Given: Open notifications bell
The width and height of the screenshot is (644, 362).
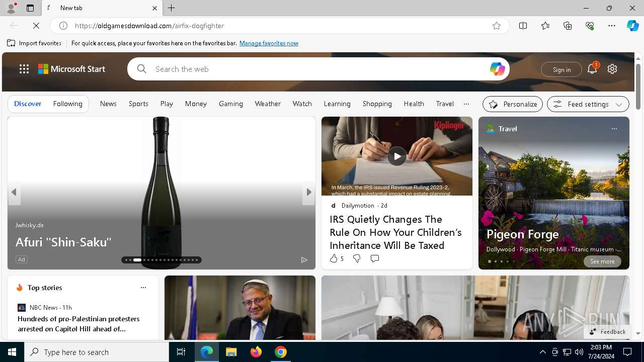Looking at the screenshot, I should (592, 69).
